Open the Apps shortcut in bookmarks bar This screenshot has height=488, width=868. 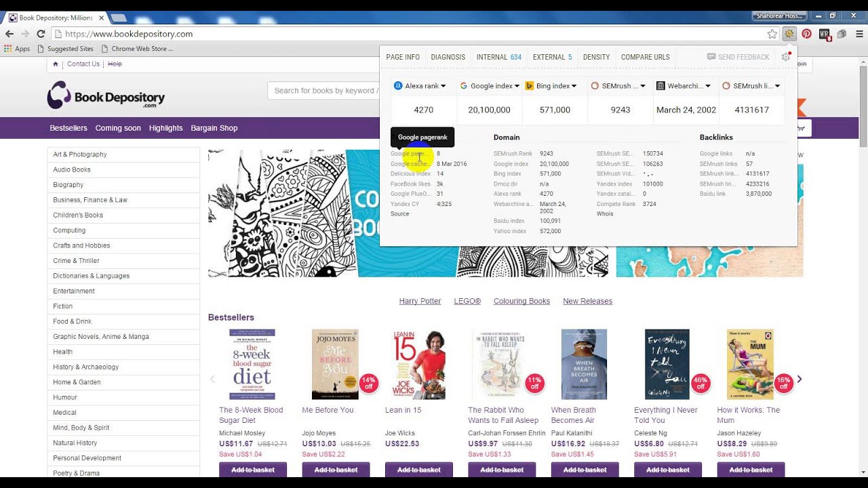[x=17, y=49]
